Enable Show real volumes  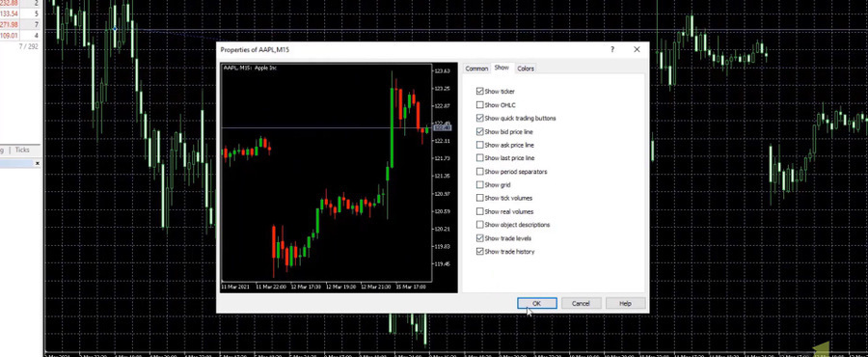[479, 211]
